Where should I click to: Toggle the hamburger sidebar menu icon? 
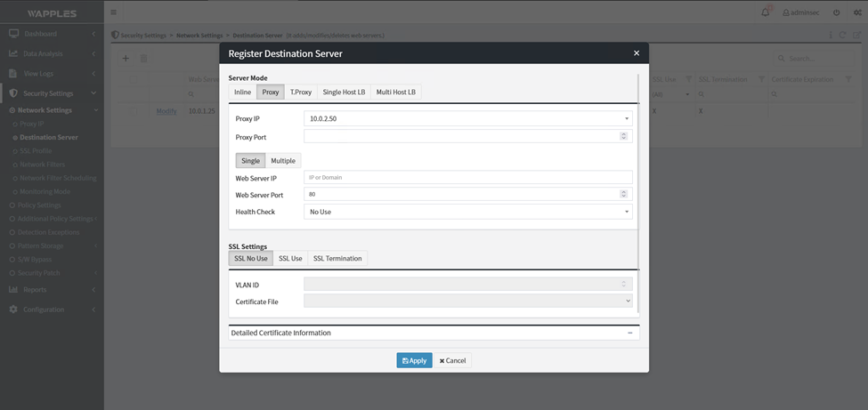coord(113,12)
